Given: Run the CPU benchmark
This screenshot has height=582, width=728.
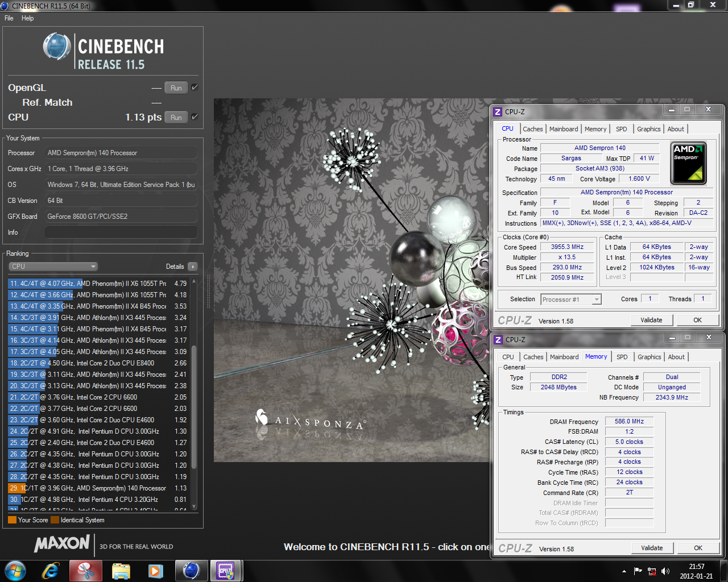Looking at the screenshot, I should tap(176, 118).
